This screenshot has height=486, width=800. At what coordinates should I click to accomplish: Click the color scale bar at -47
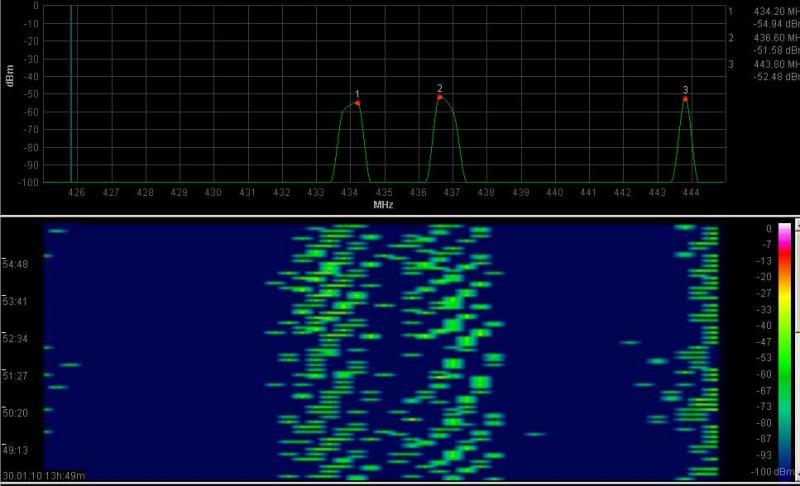tap(785, 341)
